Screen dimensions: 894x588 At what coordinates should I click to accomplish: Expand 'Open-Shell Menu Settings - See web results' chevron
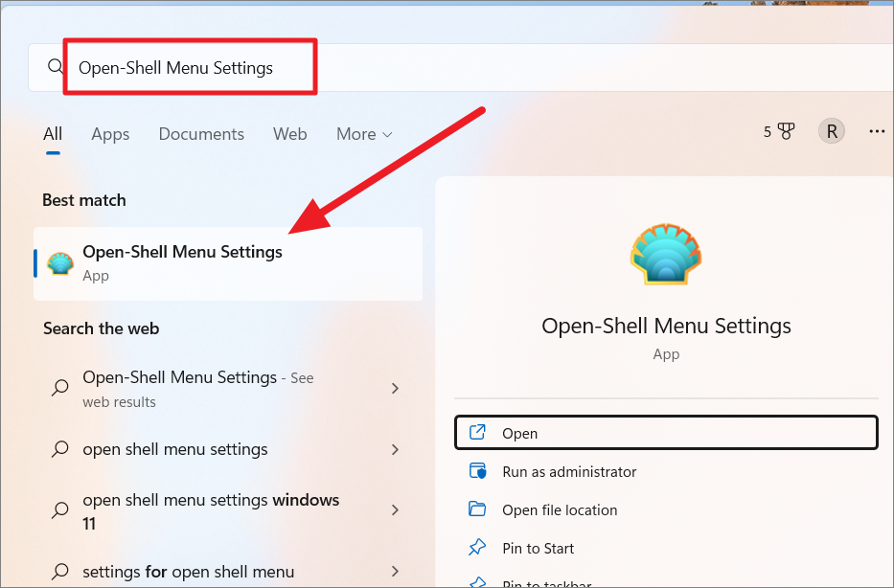[395, 388]
